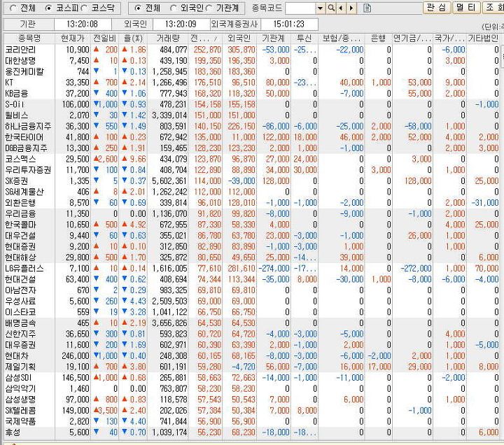The width and height of the screenshot is (504, 445).
Task: Click the 관심 button
Action: click(x=437, y=8)
